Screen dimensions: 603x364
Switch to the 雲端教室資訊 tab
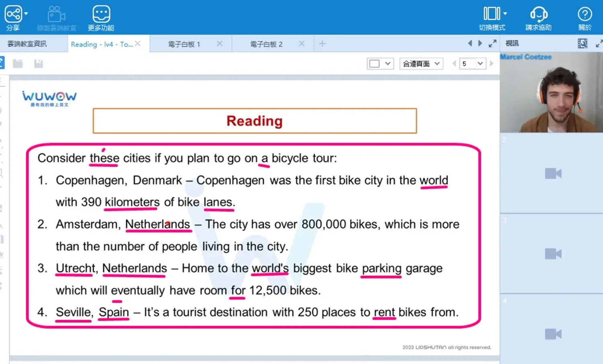point(27,44)
